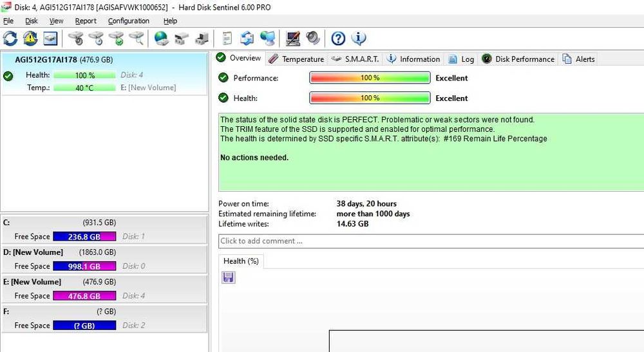Open the Help menu
Image resolution: width=644 pixels, height=352 pixels.
coord(170,21)
